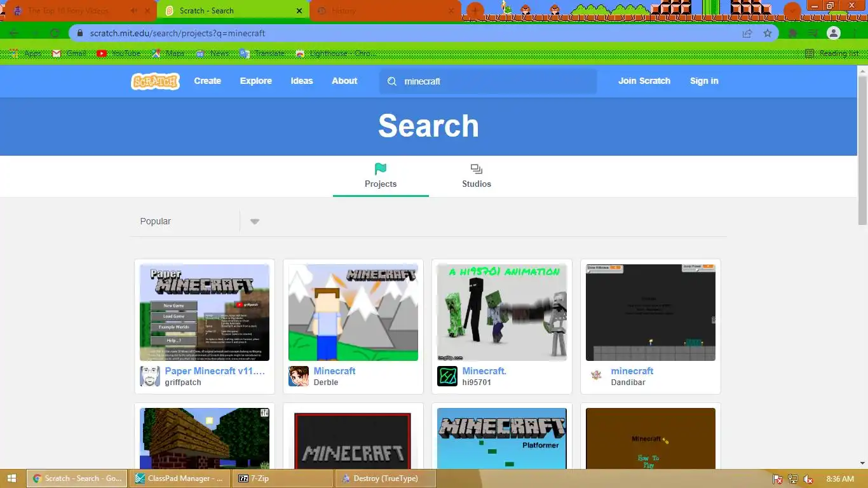Open the Ideas menu item
868x488 pixels.
click(x=302, y=81)
